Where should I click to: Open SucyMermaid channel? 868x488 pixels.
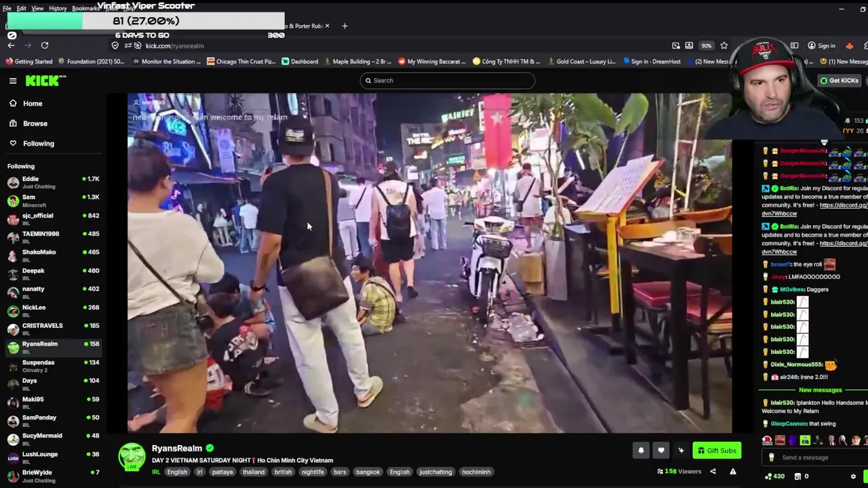(53, 439)
